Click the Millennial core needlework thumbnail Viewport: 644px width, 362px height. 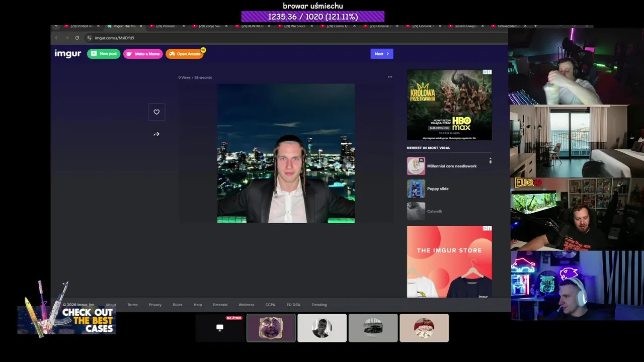(416, 166)
